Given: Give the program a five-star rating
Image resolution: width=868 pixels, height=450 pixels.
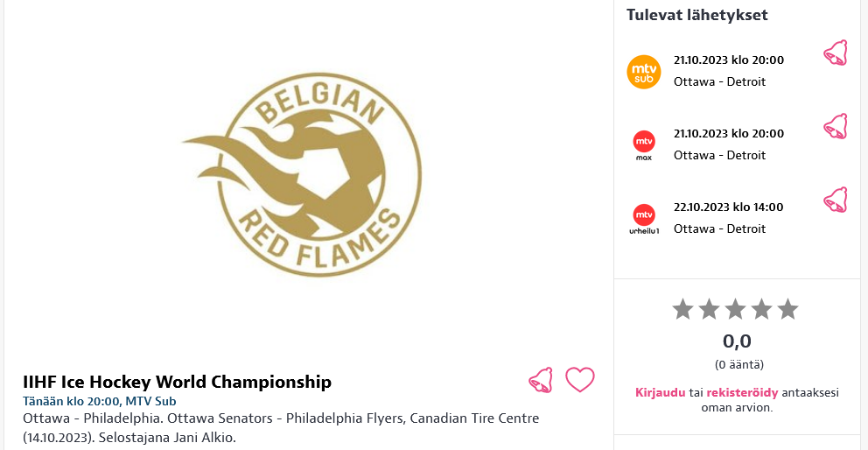Looking at the screenshot, I should 787,309.
